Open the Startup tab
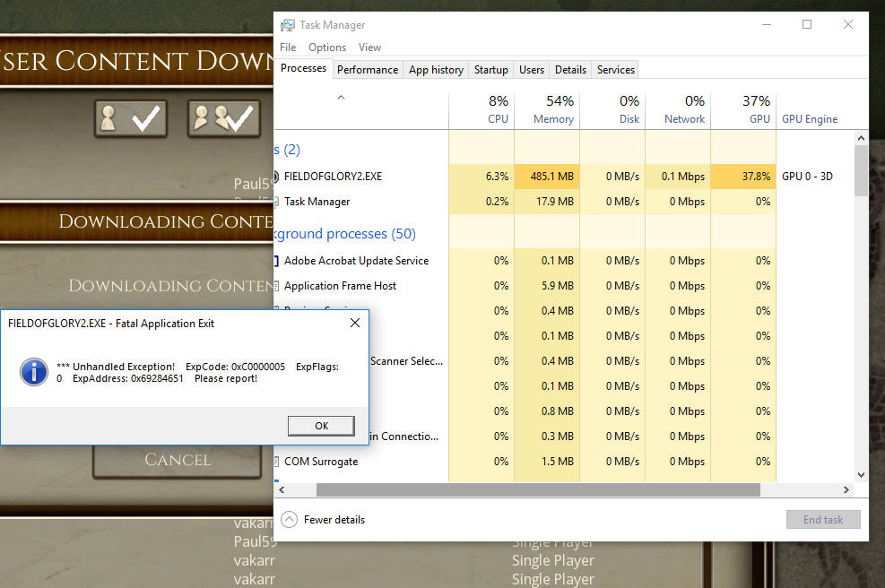Viewport: 885px width, 588px height. [490, 70]
